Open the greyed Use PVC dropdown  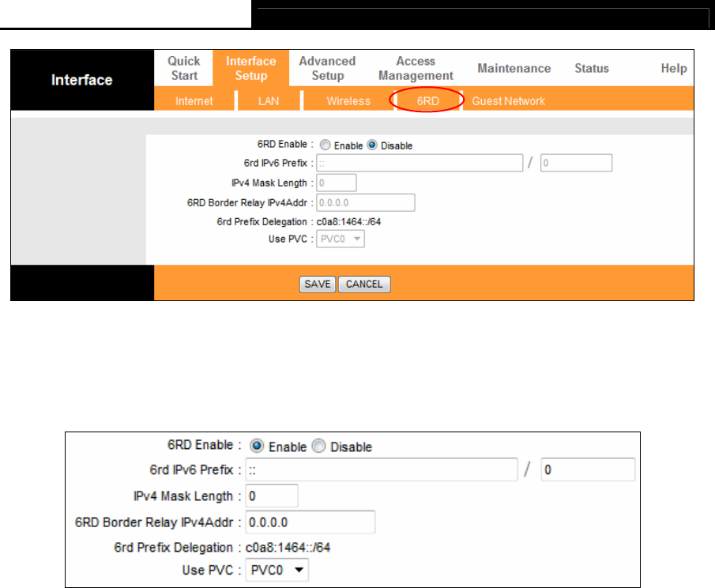point(341,239)
